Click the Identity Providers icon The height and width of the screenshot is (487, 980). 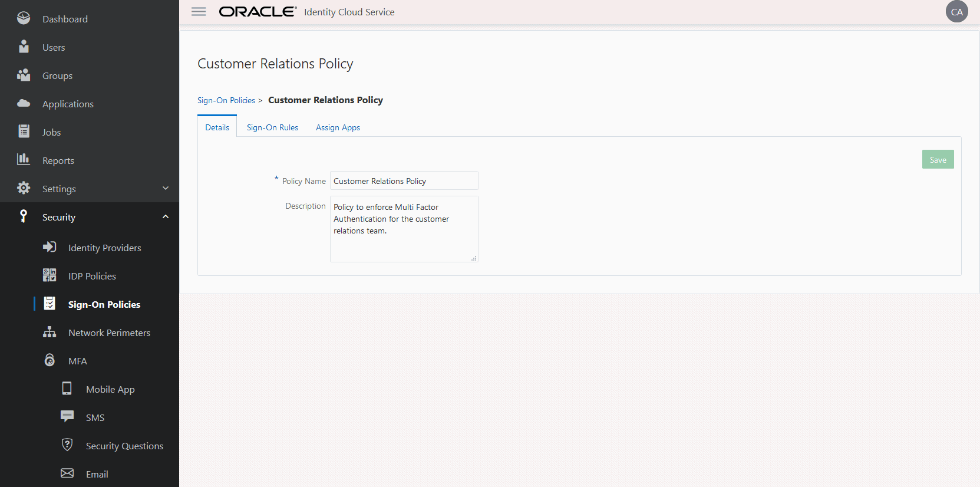point(50,247)
